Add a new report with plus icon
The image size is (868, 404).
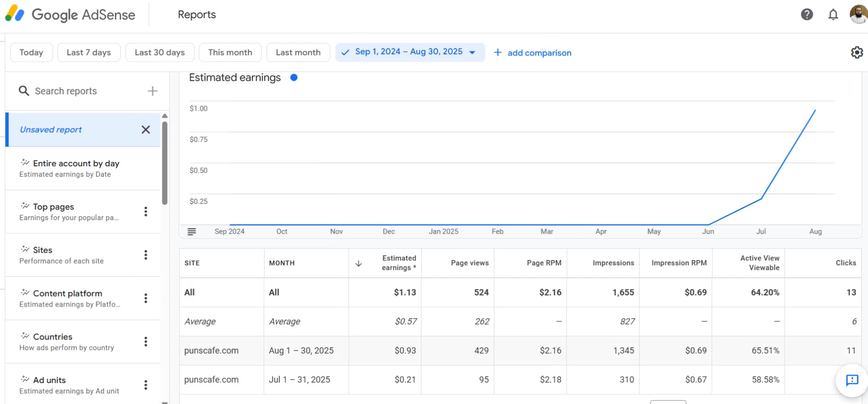153,91
